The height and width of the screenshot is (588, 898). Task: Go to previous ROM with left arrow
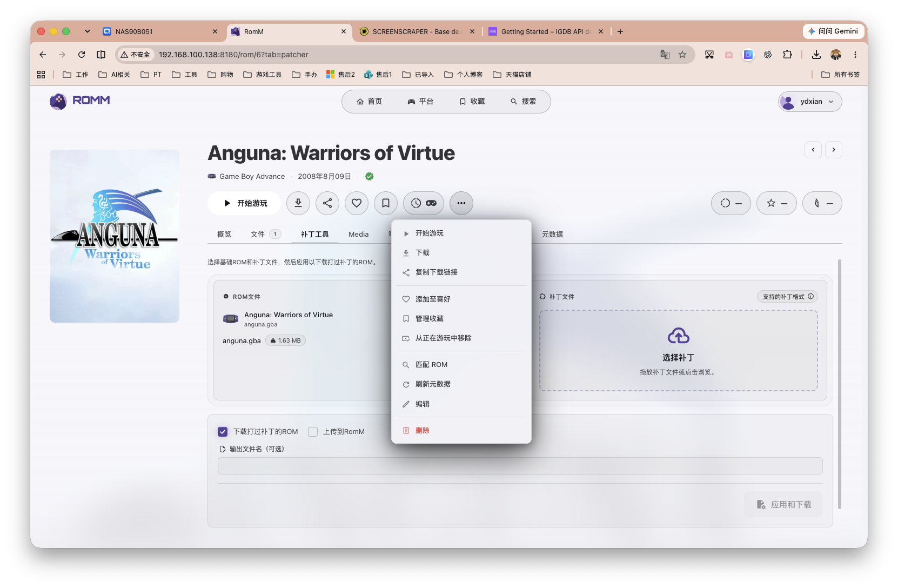point(813,150)
